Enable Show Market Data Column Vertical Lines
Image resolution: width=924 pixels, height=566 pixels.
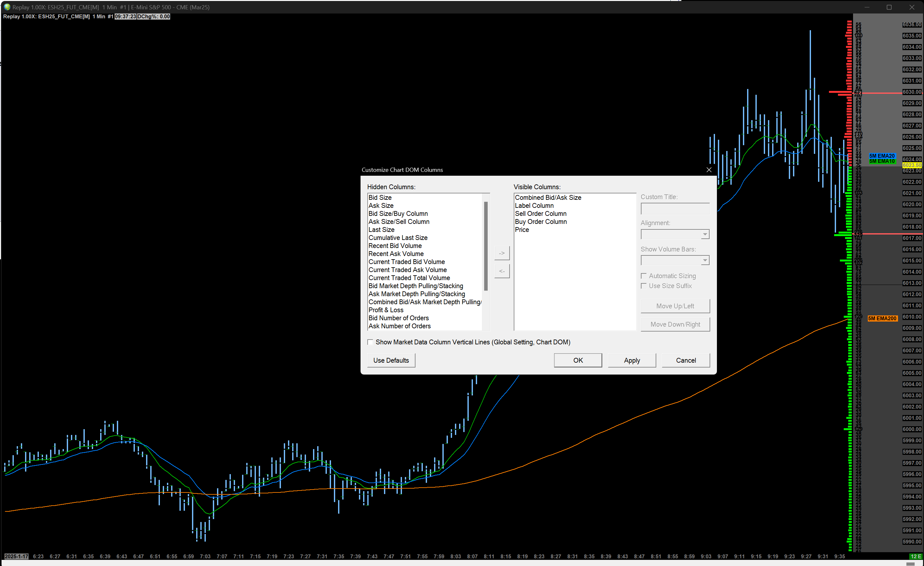point(370,342)
